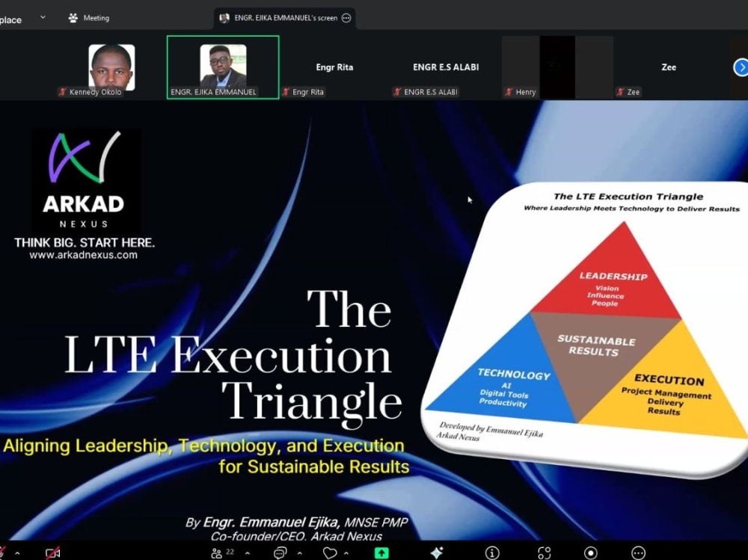This screenshot has height=560, width=748.
Task: Open the Participants panel showing 22
Action: pos(222,553)
